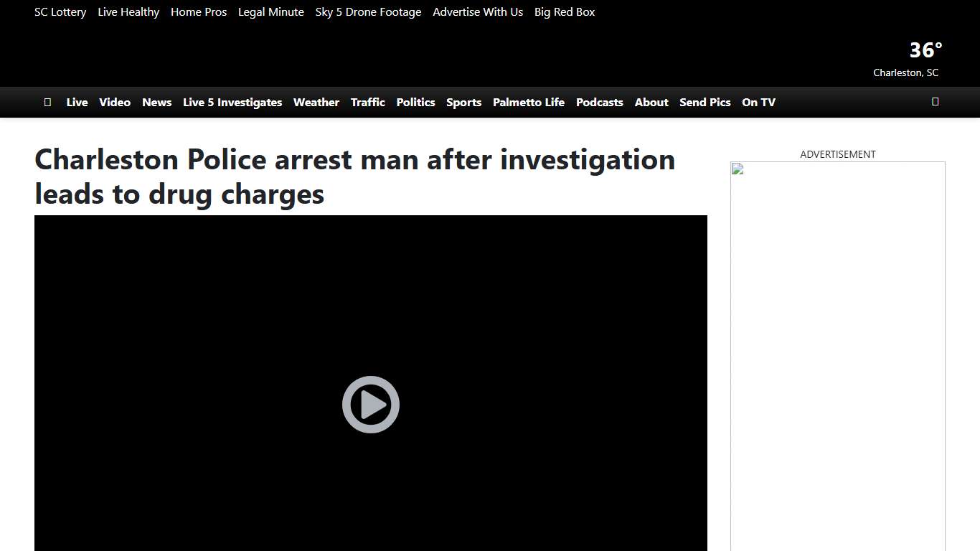Open the Live section

click(x=77, y=102)
